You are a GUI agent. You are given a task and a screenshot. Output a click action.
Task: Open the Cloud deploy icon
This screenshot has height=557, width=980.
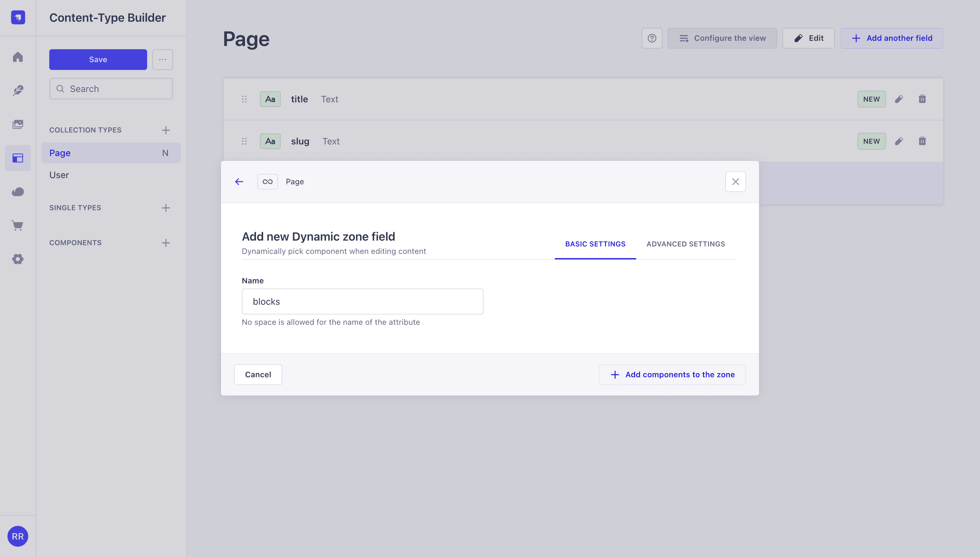tap(18, 192)
